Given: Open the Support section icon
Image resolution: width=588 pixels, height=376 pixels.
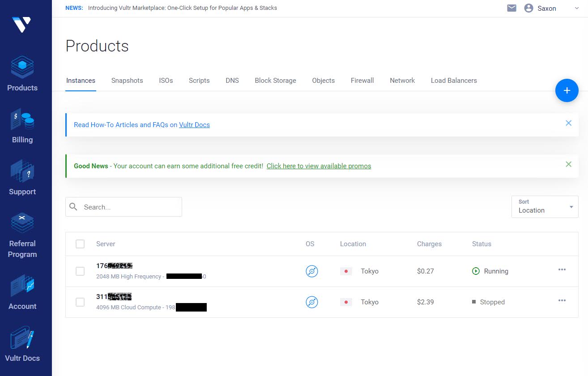Looking at the screenshot, I should [x=22, y=171].
